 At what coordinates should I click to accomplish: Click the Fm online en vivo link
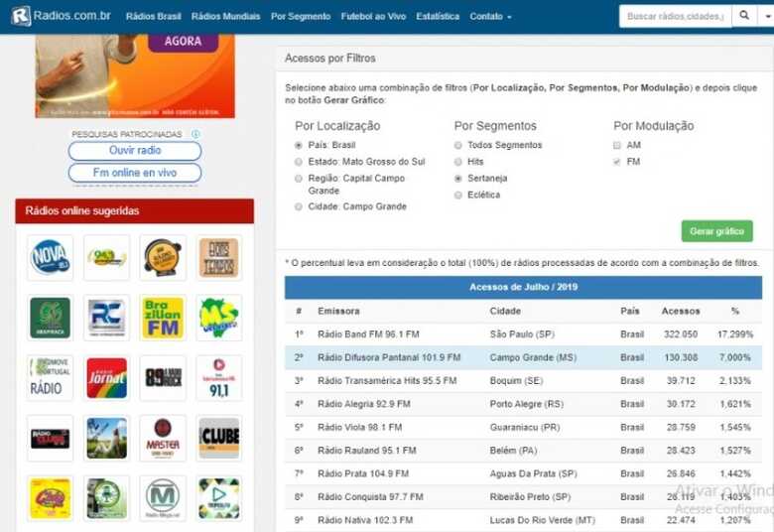[135, 173]
